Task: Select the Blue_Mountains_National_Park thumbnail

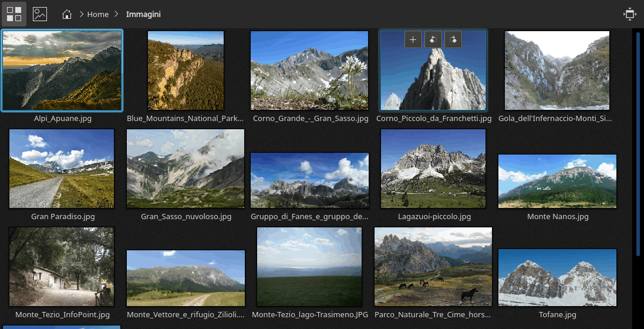Action: click(186, 70)
